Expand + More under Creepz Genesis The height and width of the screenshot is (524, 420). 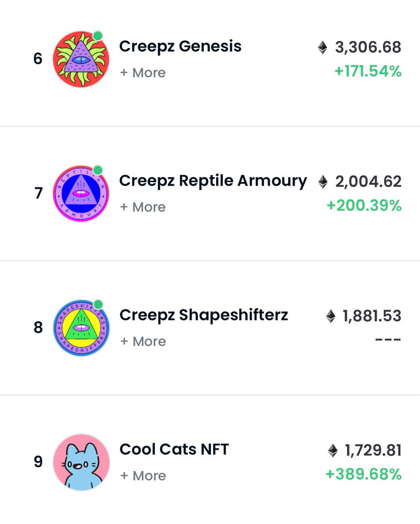tap(143, 72)
